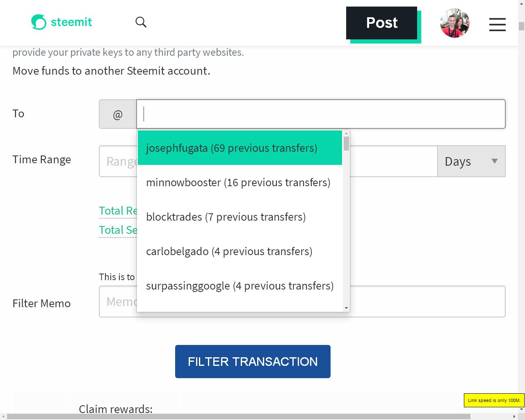Click the @ prefix box

click(118, 114)
